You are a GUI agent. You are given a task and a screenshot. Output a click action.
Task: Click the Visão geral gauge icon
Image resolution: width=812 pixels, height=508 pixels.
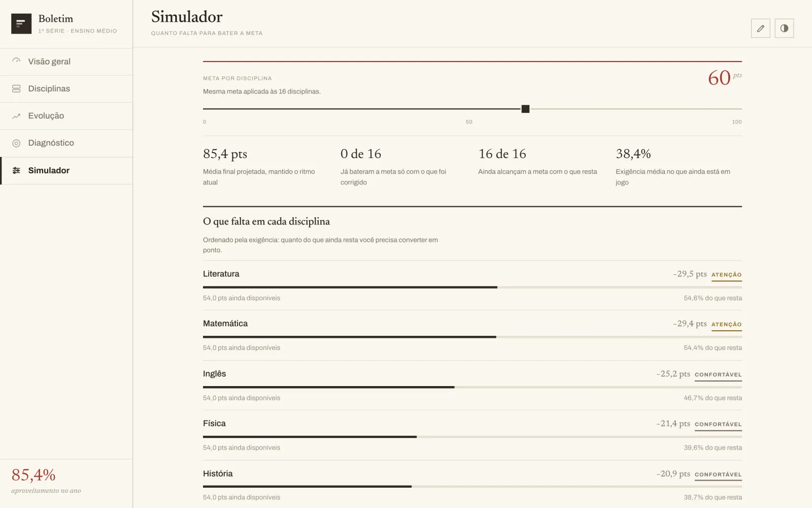point(16,61)
